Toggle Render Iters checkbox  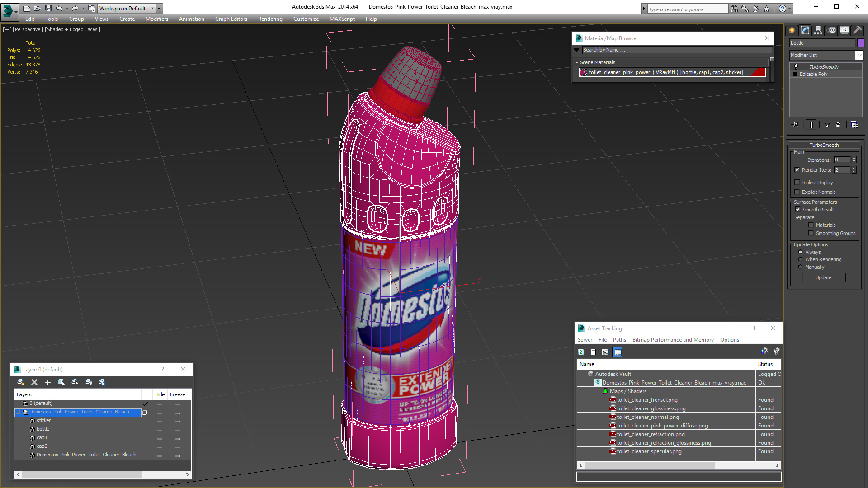click(x=797, y=170)
